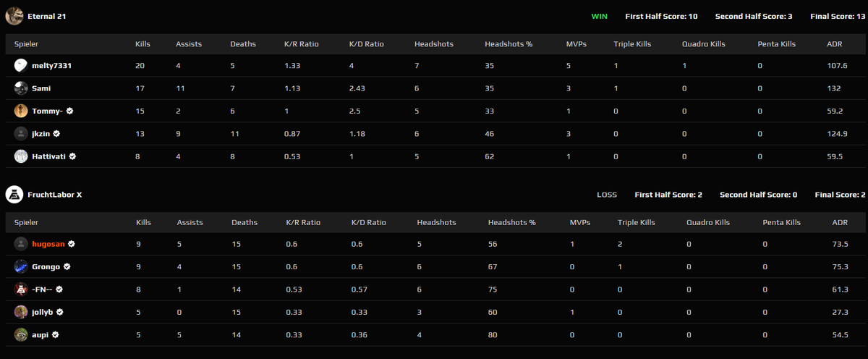Open jollyb player profile link
Image resolution: width=868 pixels, height=359 pixels.
[x=43, y=312]
